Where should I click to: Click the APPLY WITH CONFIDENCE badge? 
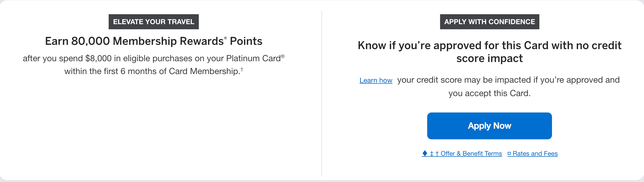[489, 22]
